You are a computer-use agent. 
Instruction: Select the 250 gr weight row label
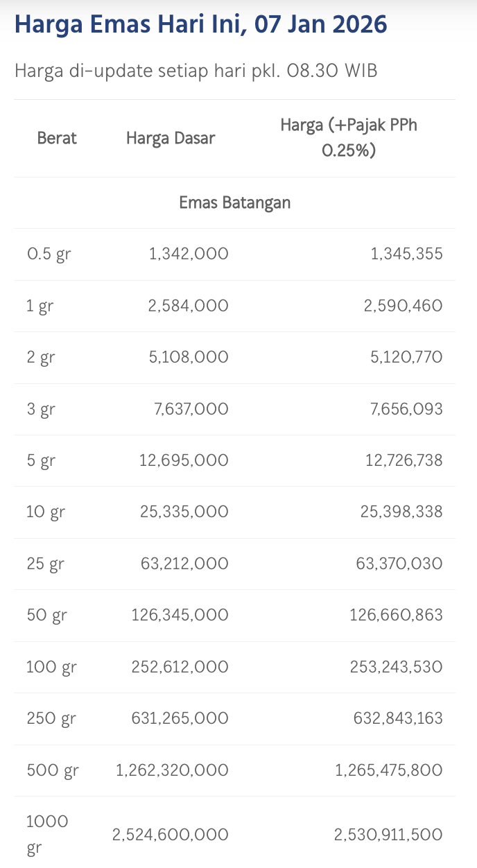(51, 718)
